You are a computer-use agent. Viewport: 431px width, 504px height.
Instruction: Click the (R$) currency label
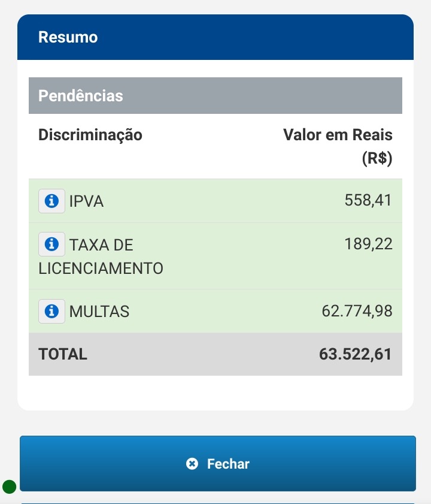point(377,159)
